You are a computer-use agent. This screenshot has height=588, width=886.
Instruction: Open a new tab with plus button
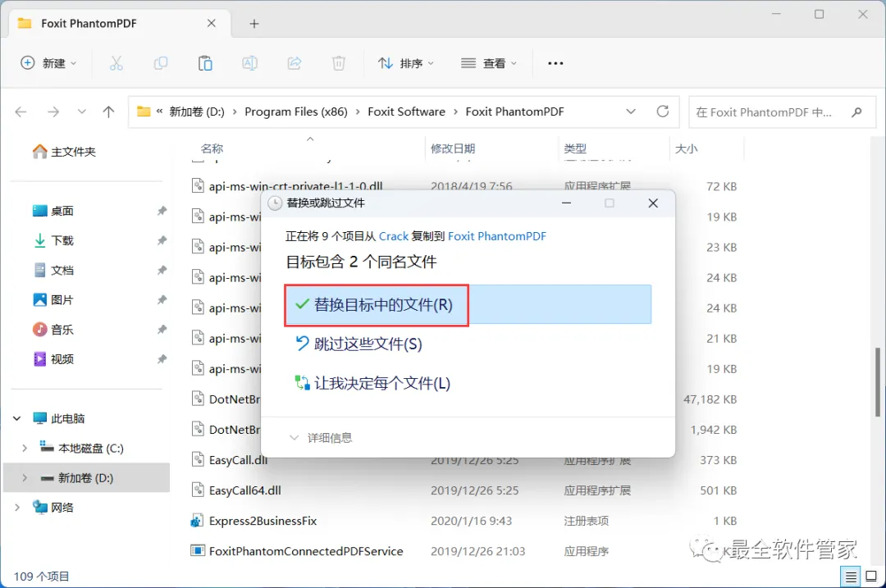254,24
